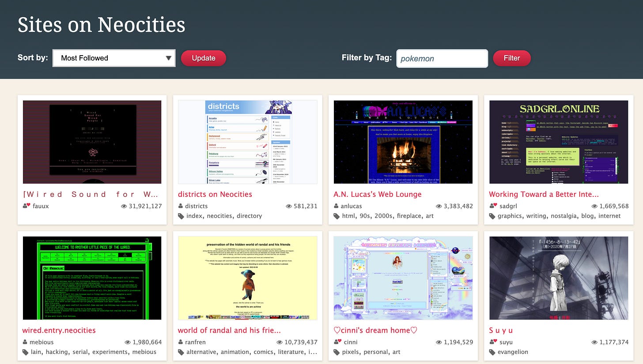Click the user icon beside anlucas

(x=337, y=206)
